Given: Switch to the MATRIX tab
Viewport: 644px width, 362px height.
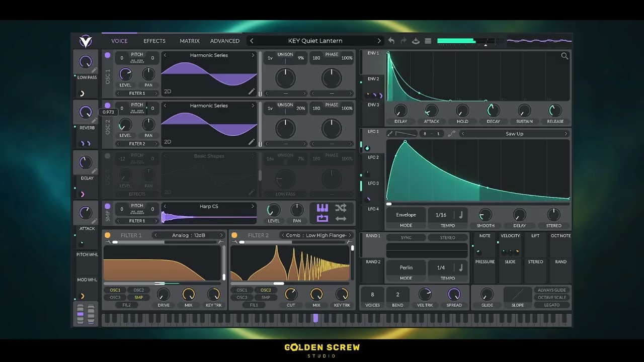Looking at the screenshot, I should pyautogui.click(x=190, y=41).
